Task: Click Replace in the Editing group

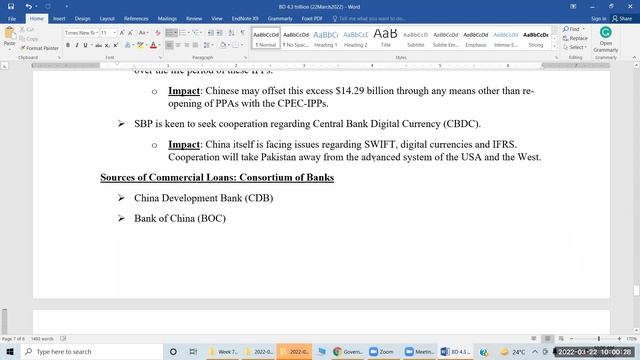Action: tap(575, 38)
